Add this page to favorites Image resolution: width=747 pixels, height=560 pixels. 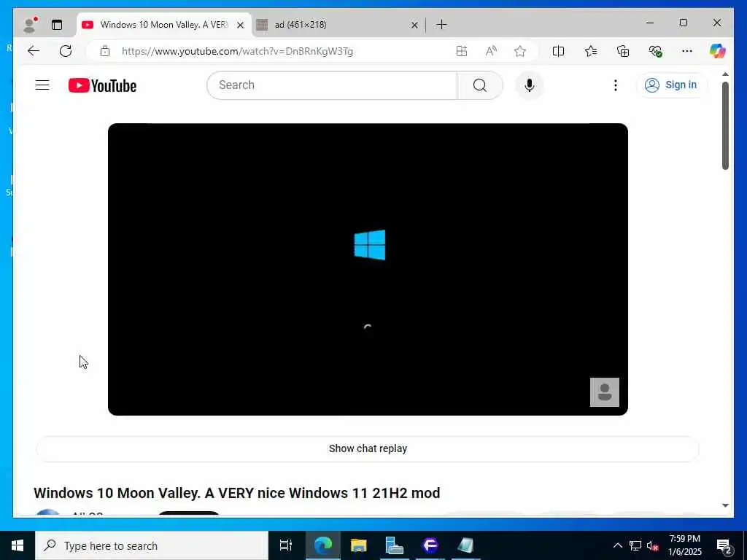click(x=520, y=51)
